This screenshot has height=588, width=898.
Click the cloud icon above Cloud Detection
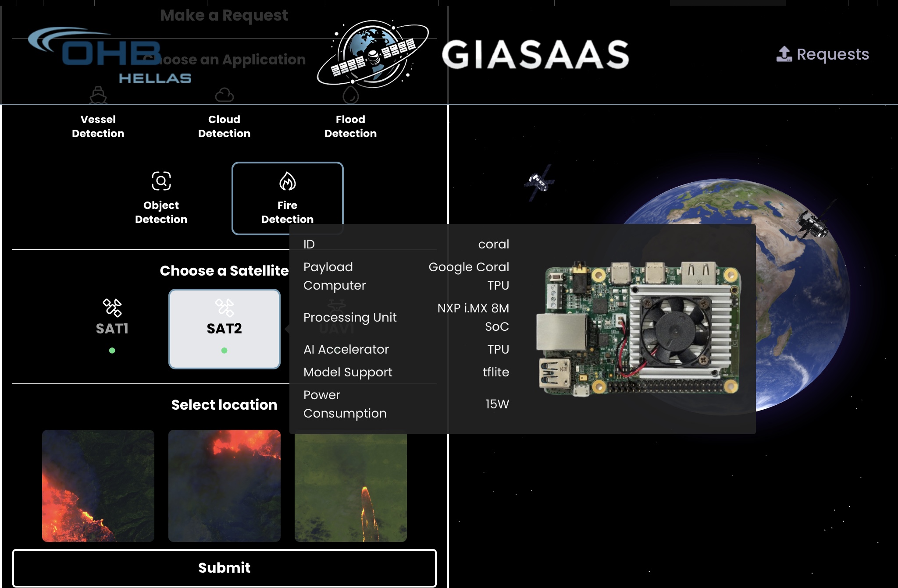224,95
